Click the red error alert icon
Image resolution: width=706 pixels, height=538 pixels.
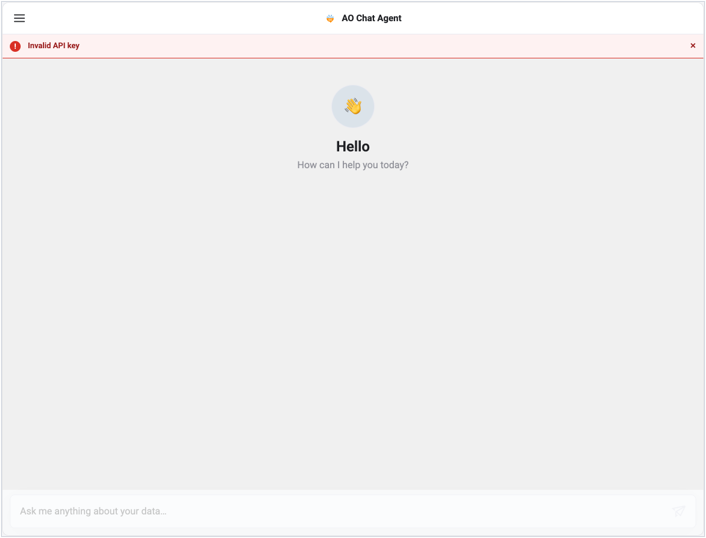[x=15, y=46]
